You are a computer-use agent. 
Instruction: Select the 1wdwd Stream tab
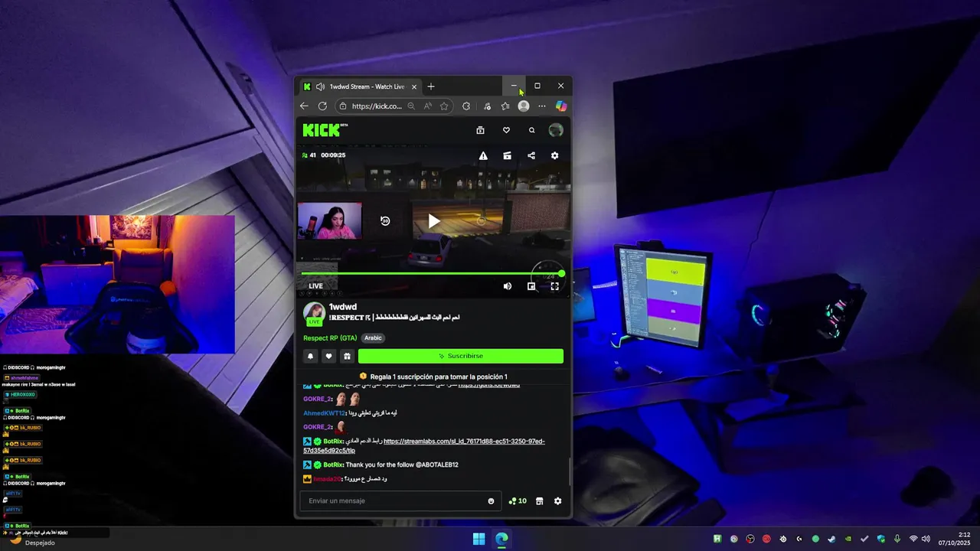[360, 86]
